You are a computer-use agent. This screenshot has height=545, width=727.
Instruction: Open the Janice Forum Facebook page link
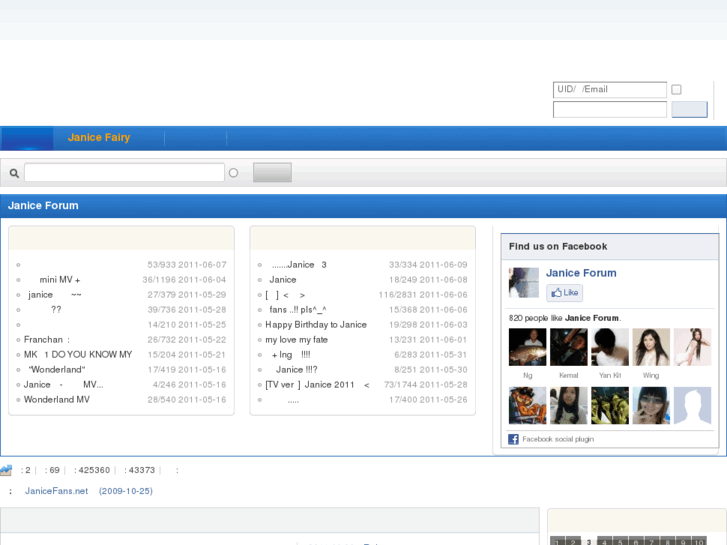pyautogui.click(x=581, y=273)
